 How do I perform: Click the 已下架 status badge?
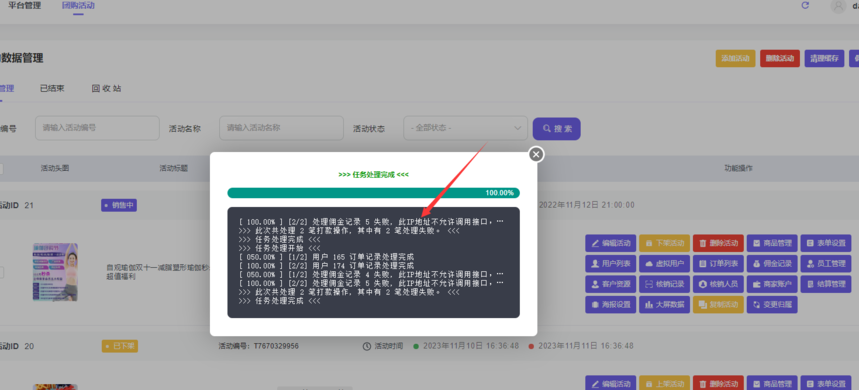(119, 346)
